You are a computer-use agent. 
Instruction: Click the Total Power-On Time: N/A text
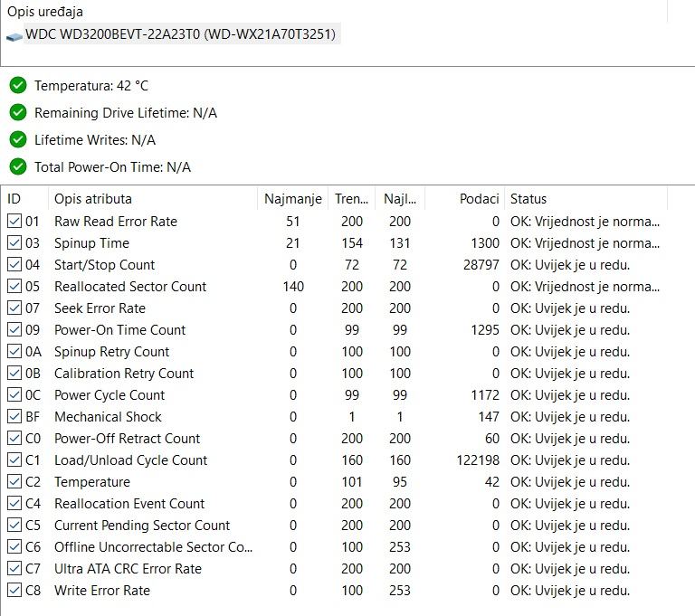112,167
